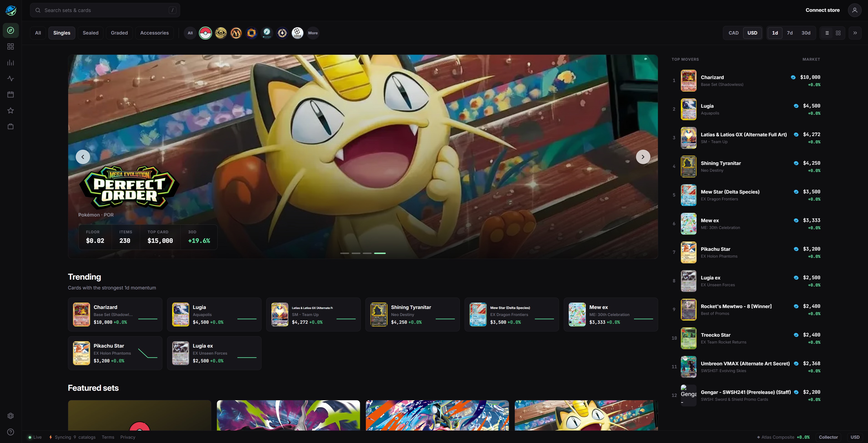Open the star favorites sidebar icon
This screenshot has height=443, width=868.
coord(11,110)
